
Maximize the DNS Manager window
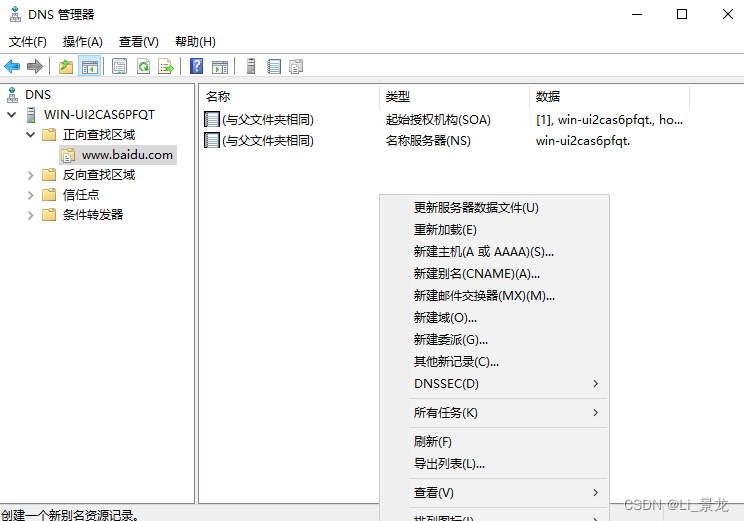[682, 14]
